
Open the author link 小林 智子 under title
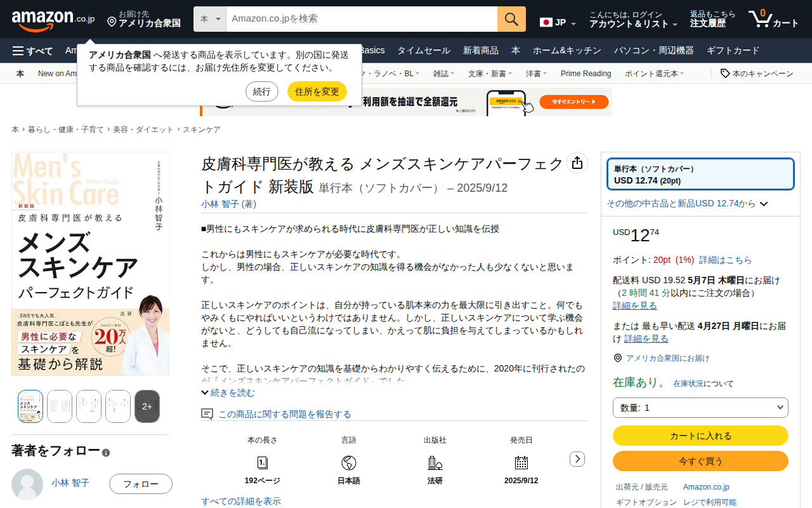click(220, 204)
